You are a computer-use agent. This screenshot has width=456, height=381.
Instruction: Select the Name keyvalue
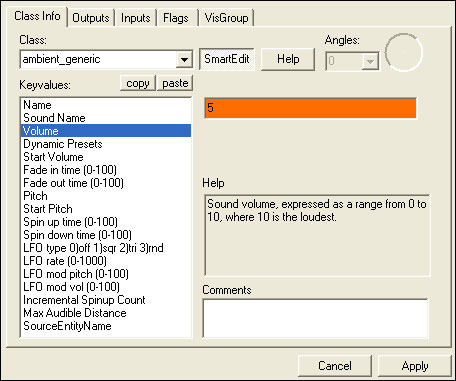[106, 105]
